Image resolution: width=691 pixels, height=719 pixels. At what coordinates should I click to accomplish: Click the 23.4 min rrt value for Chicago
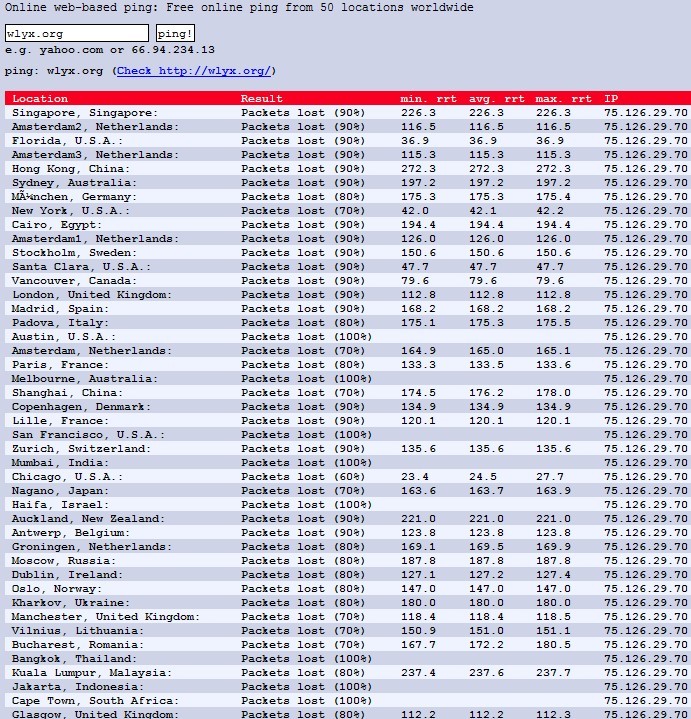click(415, 476)
